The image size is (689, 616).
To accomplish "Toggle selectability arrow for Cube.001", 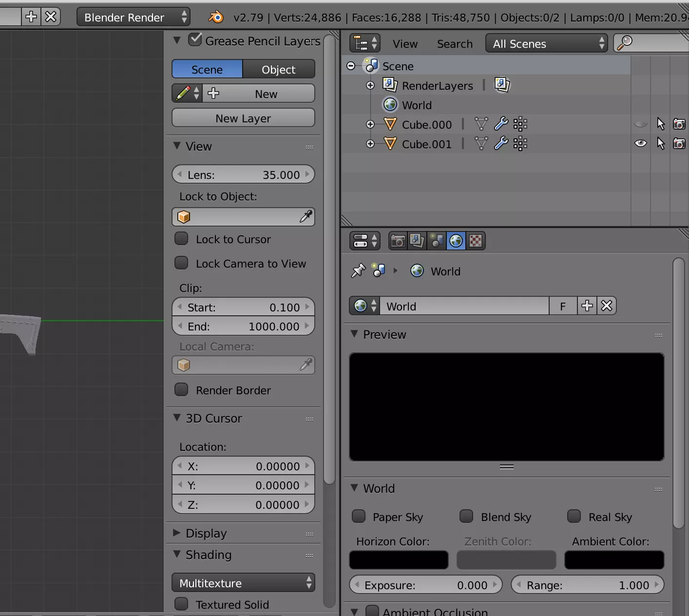I will pos(661,144).
